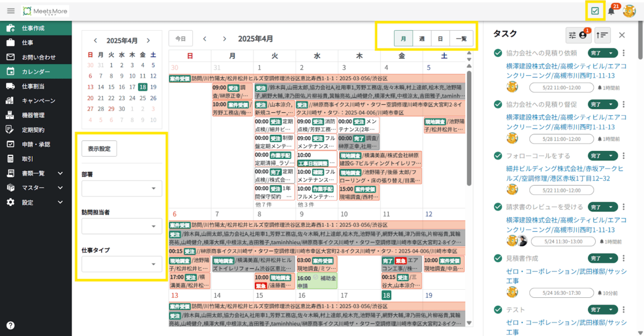The width and height of the screenshot is (644, 336).
Task: Open 完了 status dropdown for テスト task
Action: pos(603,309)
